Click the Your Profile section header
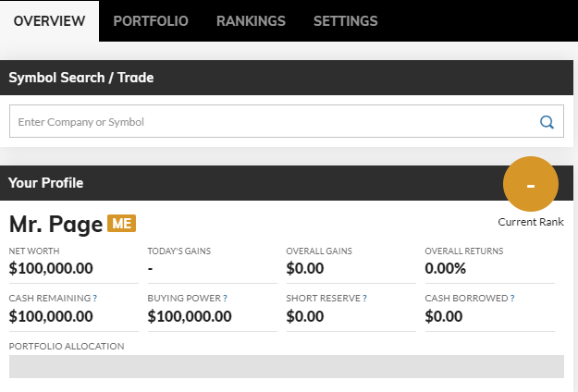The width and height of the screenshot is (578, 392). coord(45,183)
